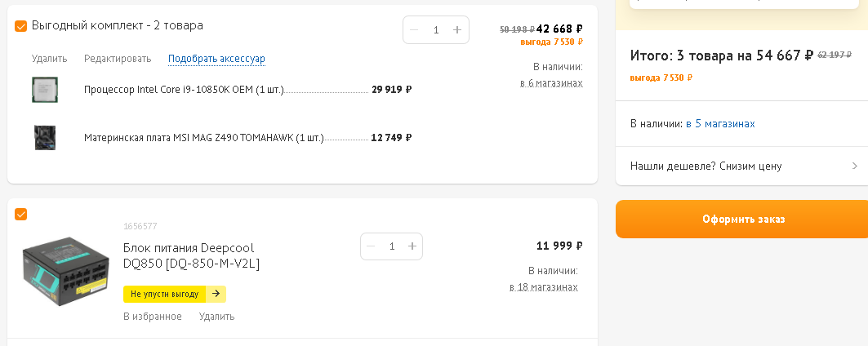Open Deepcool DQ850 power supply image
Image resolution: width=868 pixels, height=346 pixels.
click(65, 268)
